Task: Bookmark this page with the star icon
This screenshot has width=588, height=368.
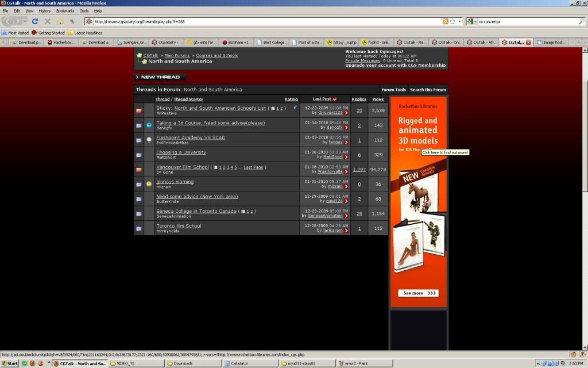Action: tap(452, 21)
